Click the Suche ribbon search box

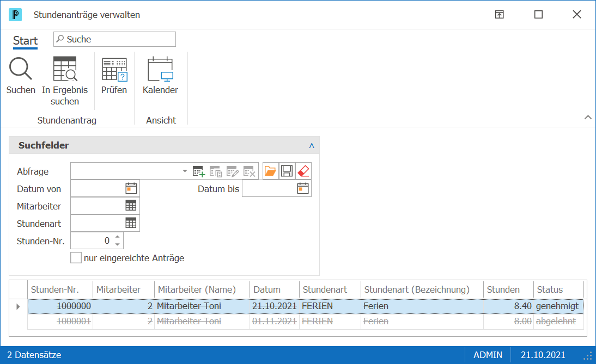[114, 40]
